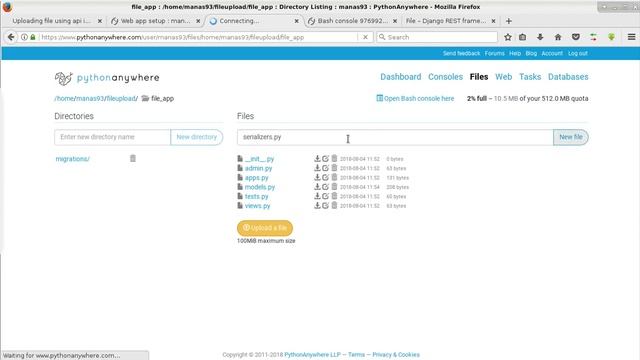Navigate to fileupload breadcrumb path
640x360 pixels.
click(x=121, y=98)
